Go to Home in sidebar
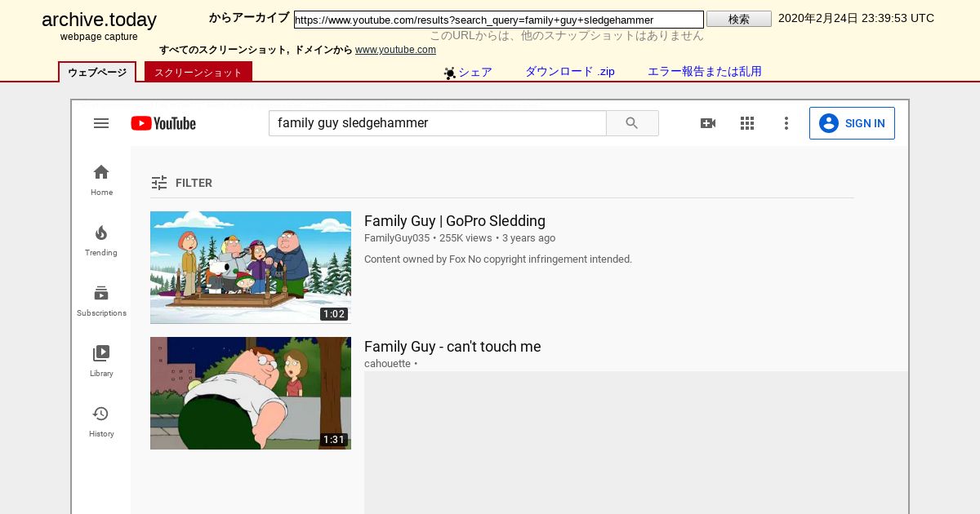The height and width of the screenshot is (514, 980). pos(101,180)
